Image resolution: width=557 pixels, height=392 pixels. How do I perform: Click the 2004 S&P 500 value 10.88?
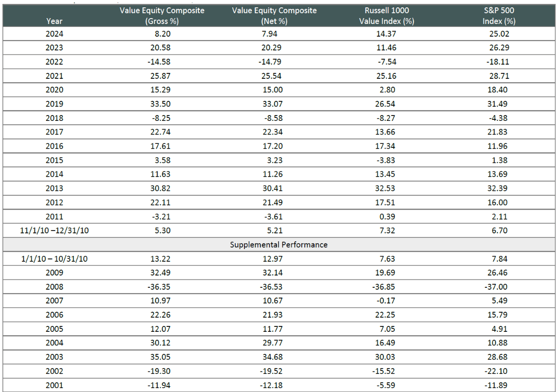(498, 344)
